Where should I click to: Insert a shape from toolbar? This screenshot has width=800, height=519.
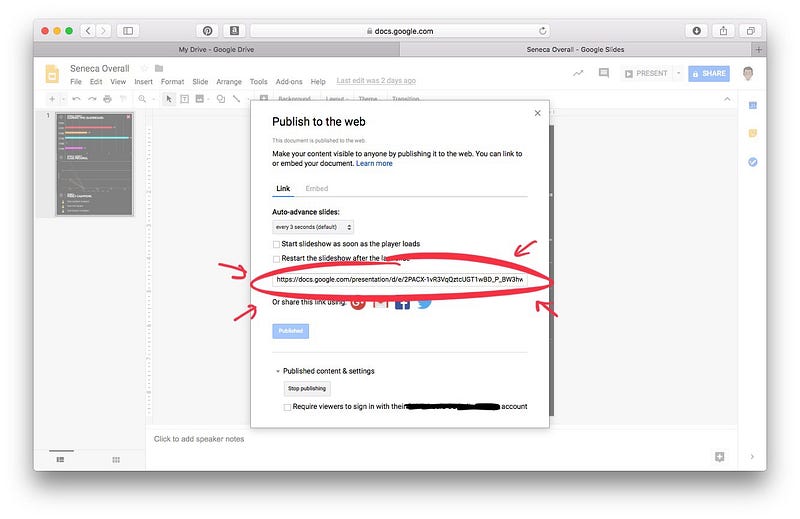pyautogui.click(x=221, y=98)
